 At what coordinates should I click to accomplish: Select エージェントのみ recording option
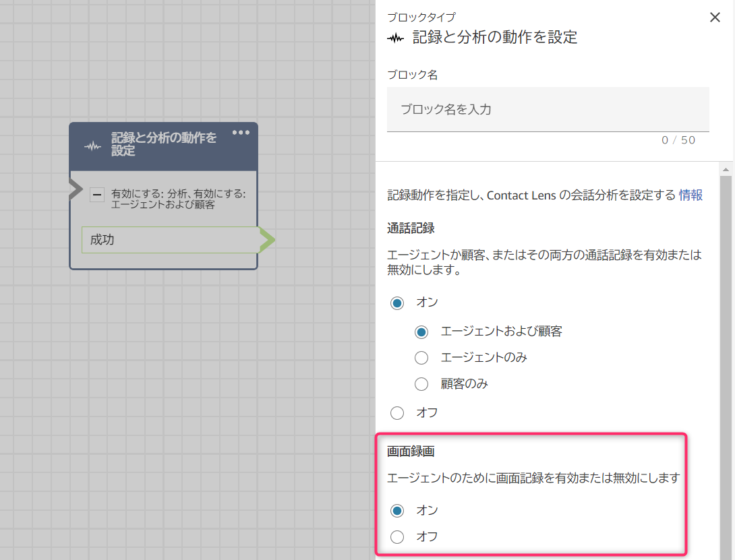pyautogui.click(x=421, y=358)
